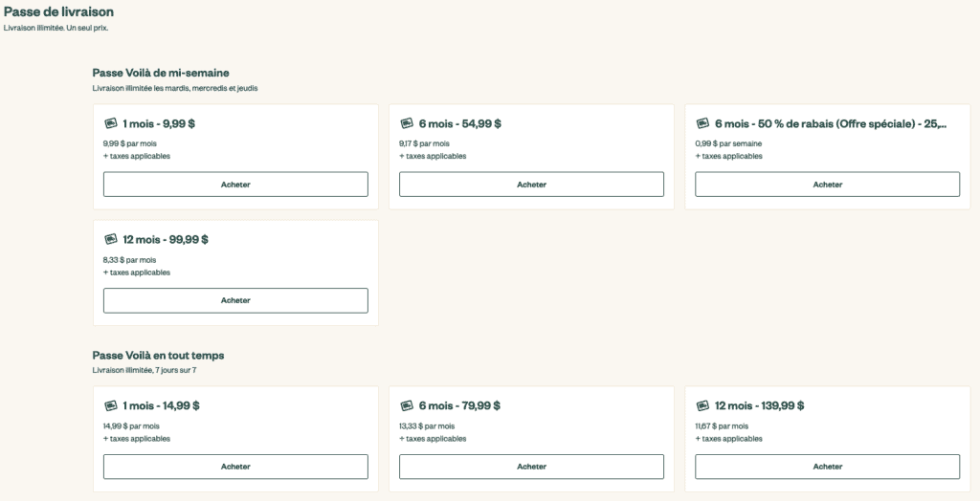Click pass icon beside 50 % de rabais offer
The width and height of the screenshot is (980, 501).
click(x=702, y=123)
